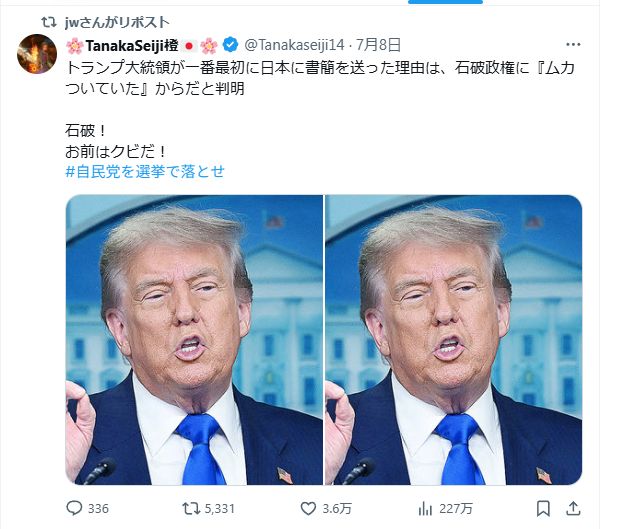Viewport: 625px width, 529px height.
Task: Open the reply comment icon
Action: (74, 508)
